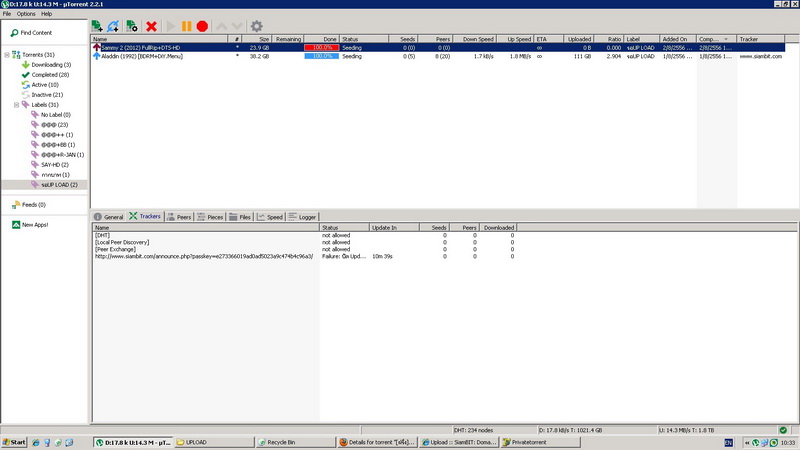The width and height of the screenshot is (800, 450).
Task: Open the Logger tab
Action: tap(302, 217)
